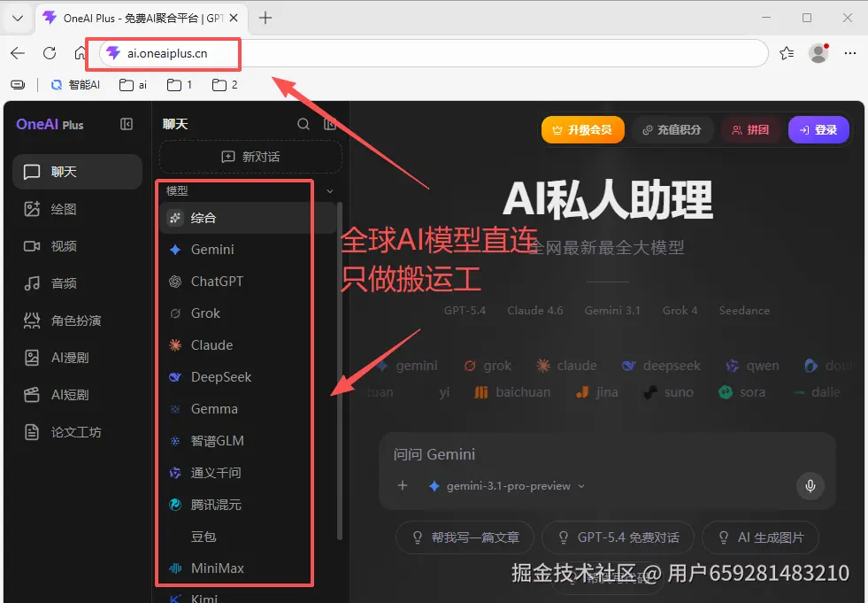This screenshot has width=868, height=603.
Task: Select the DeepSeek model icon in the list
Action: tap(174, 376)
